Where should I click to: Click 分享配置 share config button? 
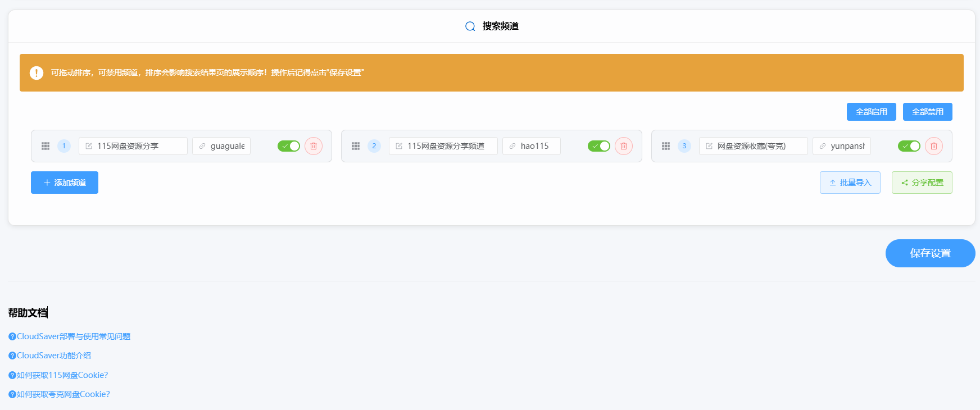(922, 183)
